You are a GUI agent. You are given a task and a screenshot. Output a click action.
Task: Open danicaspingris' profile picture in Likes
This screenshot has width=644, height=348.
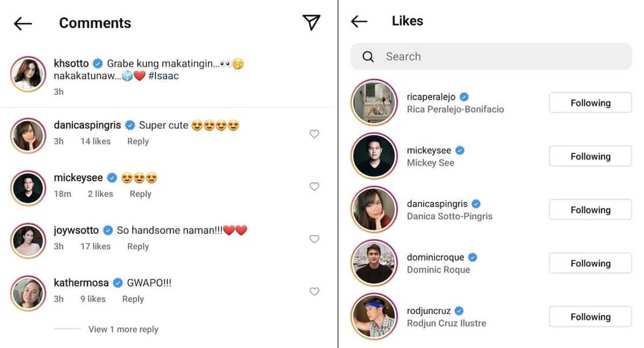coord(374,210)
